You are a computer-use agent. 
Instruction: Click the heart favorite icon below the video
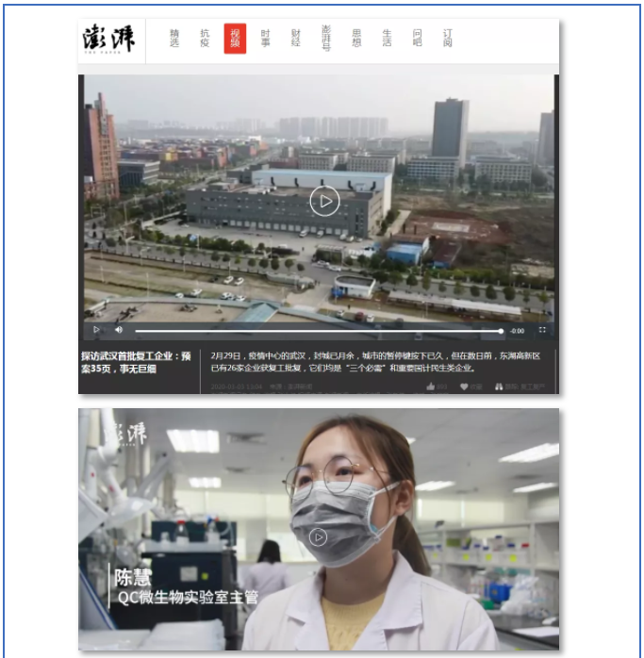click(465, 387)
